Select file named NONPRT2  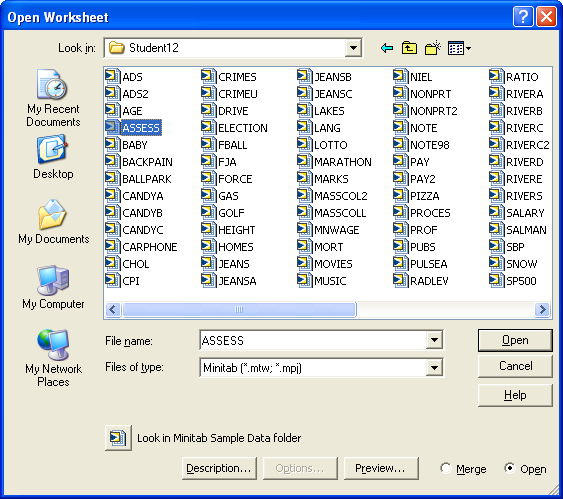(x=434, y=111)
